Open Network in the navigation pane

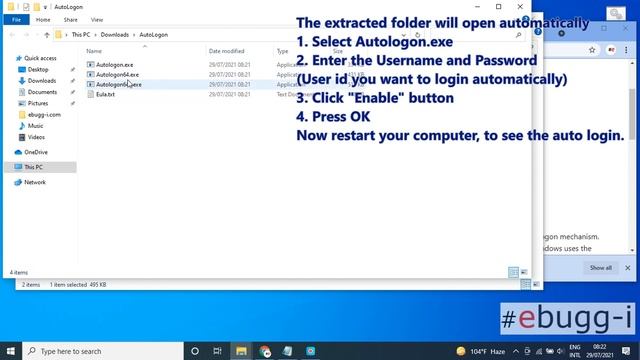click(35, 182)
